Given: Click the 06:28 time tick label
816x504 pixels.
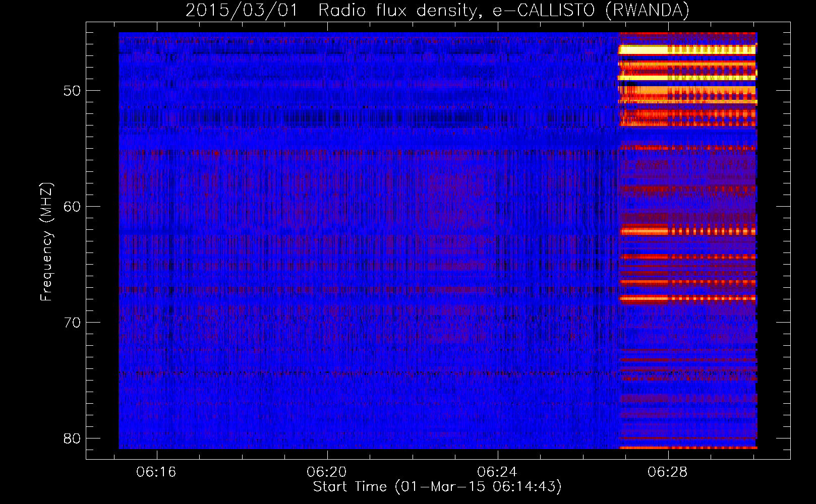Looking at the screenshot, I should click(668, 472).
